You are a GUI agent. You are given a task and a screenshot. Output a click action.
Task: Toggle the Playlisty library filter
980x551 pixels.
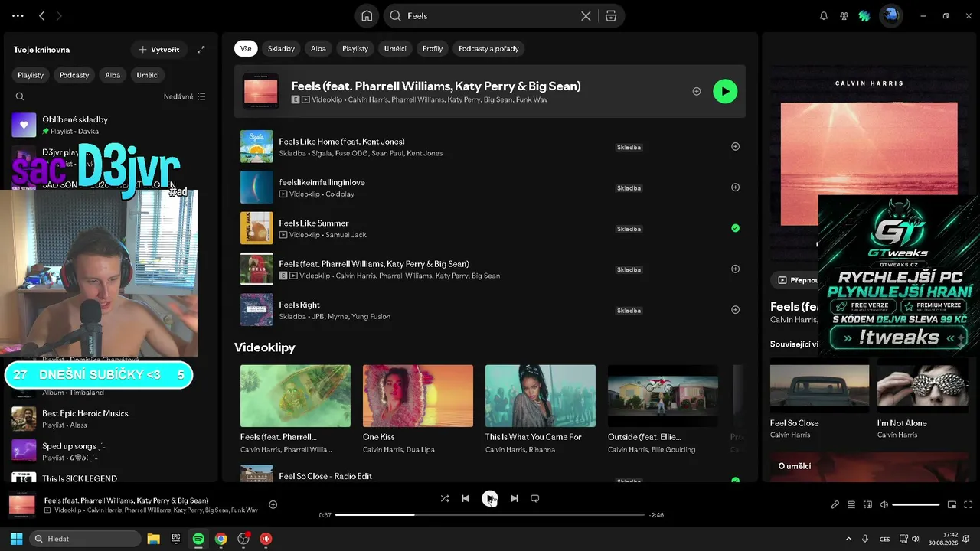click(31, 75)
